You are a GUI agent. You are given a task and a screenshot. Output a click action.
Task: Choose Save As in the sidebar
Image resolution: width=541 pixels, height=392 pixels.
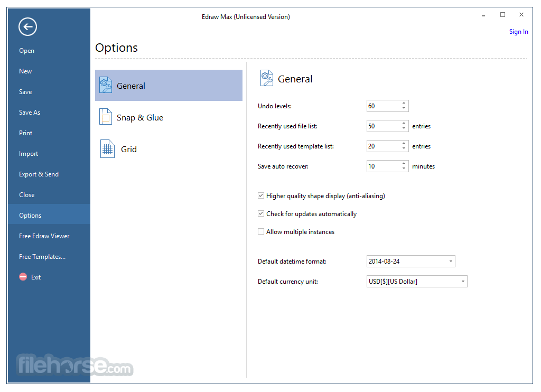coord(49,113)
